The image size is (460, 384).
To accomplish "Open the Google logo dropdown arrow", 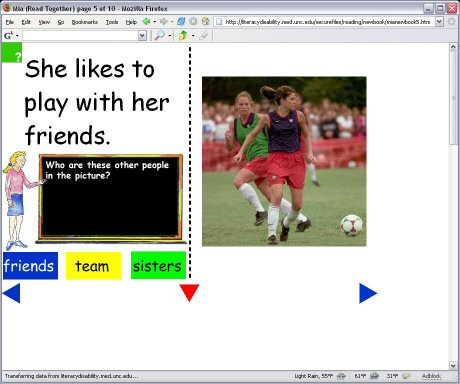I will (17, 36).
